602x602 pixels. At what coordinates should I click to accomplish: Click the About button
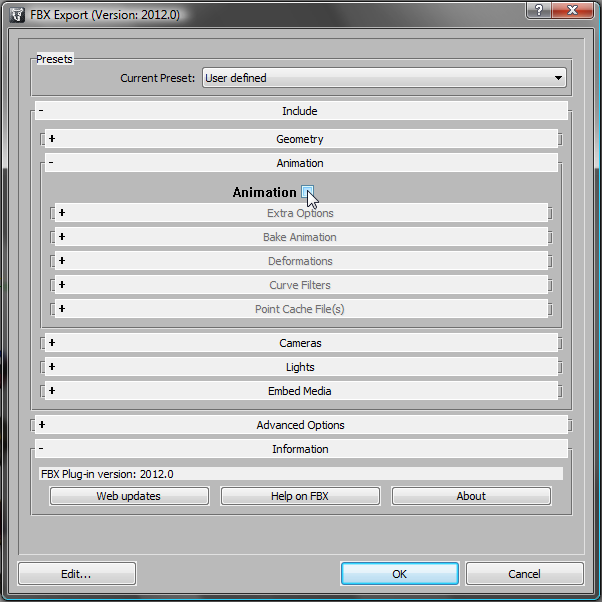pyautogui.click(x=471, y=496)
